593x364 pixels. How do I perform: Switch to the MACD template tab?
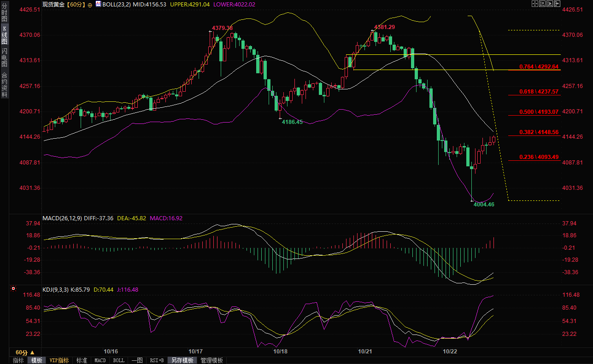(100, 360)
